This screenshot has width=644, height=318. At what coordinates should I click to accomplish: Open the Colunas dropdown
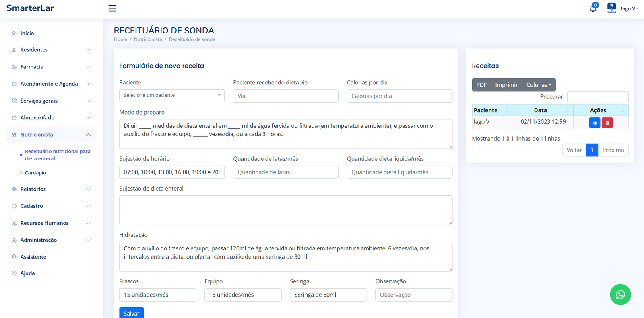pyautogui.click(x=539, y=85)
